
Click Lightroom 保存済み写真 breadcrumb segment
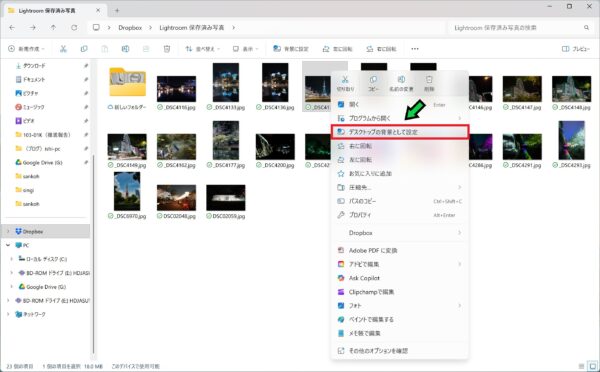pos(192,28)
